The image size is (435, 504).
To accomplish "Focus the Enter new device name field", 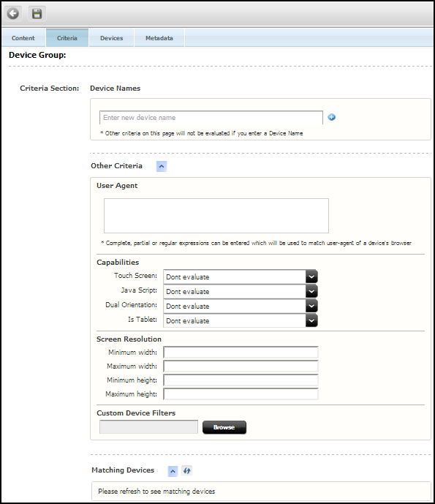I will click(x=211, y=118).
